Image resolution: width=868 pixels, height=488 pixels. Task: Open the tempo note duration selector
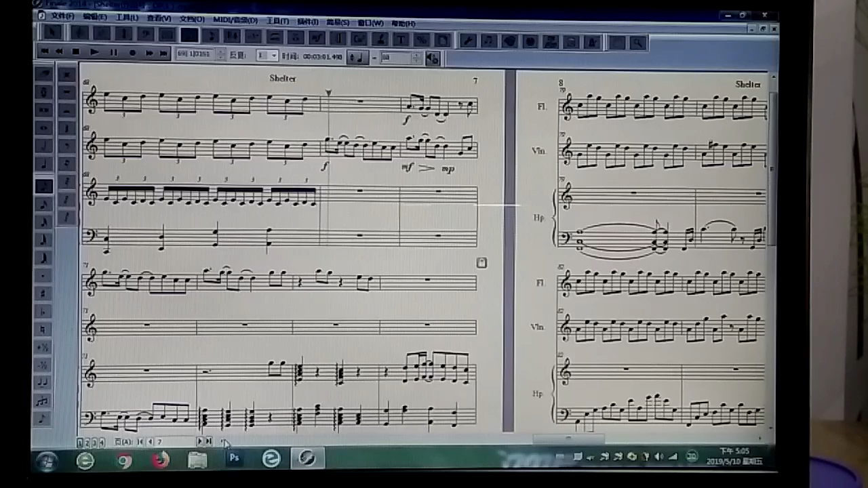(x=357, y=58)
